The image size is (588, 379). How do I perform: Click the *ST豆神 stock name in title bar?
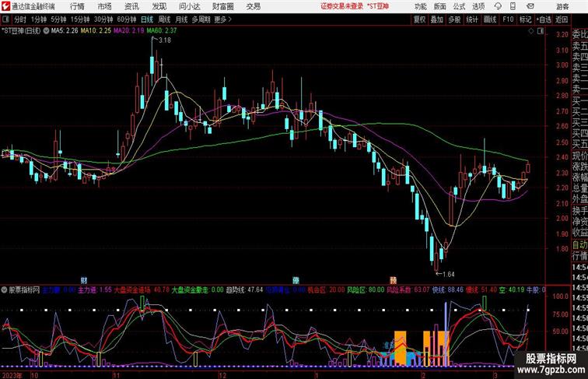[378, 6]
